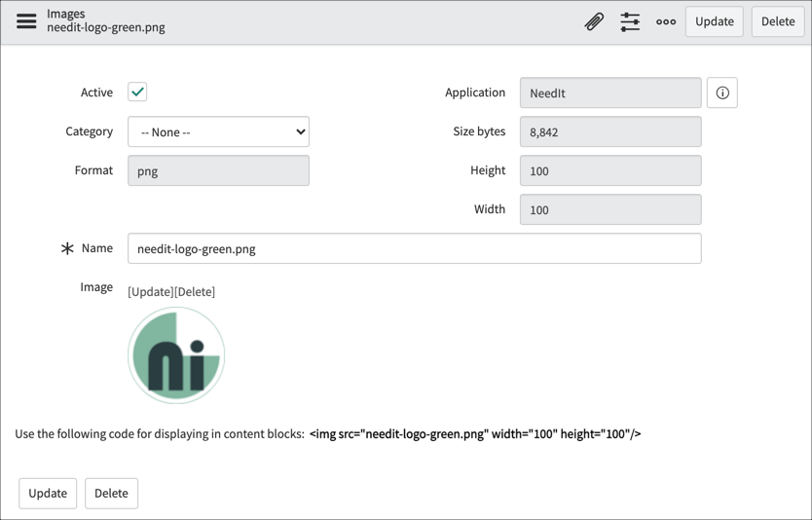
Task: Click the Application record info icon
Action: [722, 93]
